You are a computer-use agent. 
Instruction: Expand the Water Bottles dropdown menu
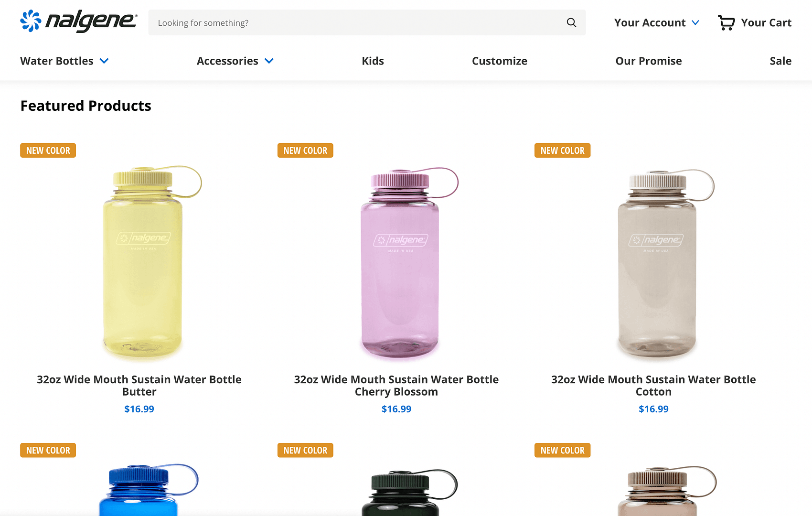[64, 61]
